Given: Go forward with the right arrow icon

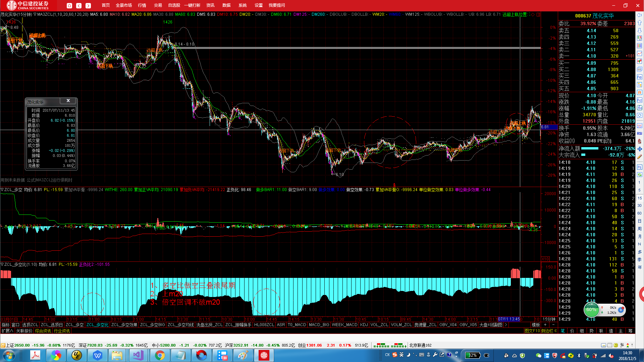Looking at the screenshot, I should click(x=88, y=5).
